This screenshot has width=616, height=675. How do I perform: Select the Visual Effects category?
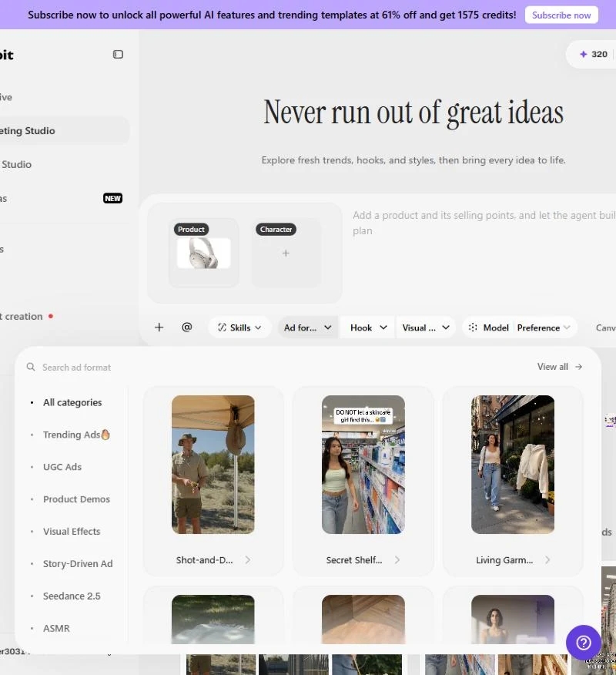pyautogui.click(x=72, y=532)
